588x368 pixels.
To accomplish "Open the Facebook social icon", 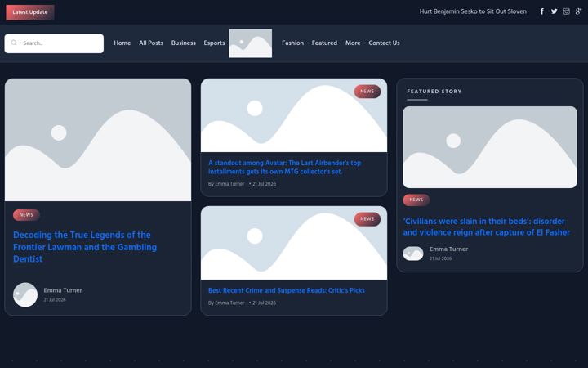I will pos(542,11).
